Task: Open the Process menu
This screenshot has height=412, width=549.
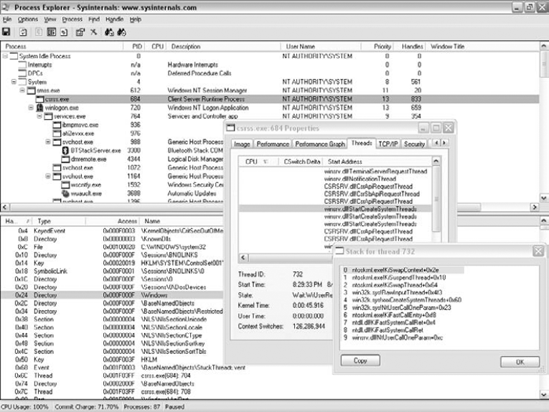Action: 72,19
